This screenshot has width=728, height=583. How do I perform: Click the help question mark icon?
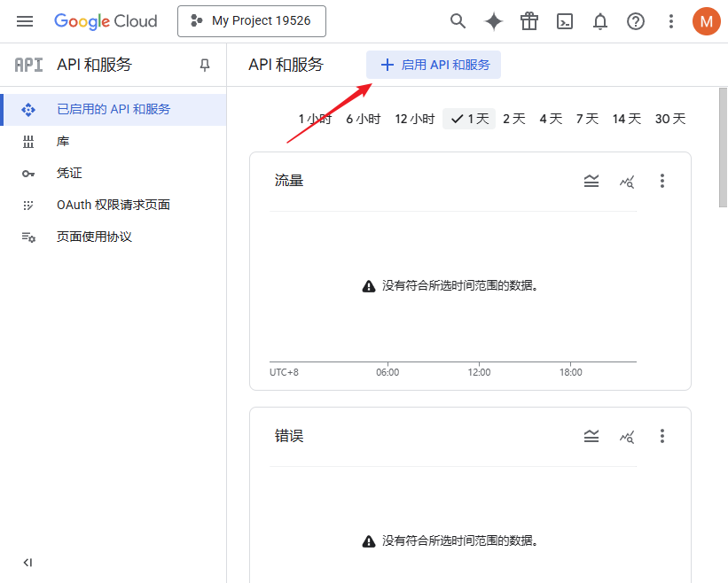tap(636, 21)
